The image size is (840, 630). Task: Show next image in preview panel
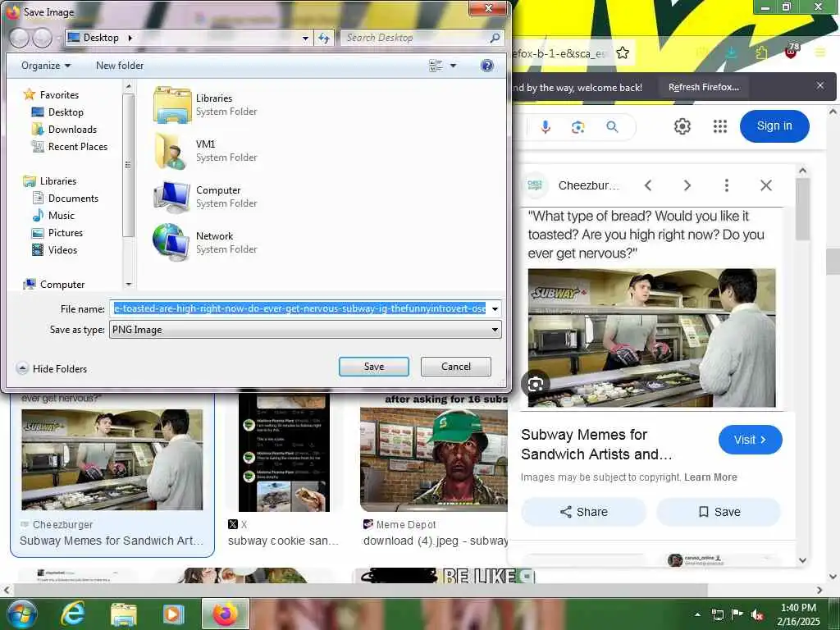pyautogui.click(x=687, y=185)
